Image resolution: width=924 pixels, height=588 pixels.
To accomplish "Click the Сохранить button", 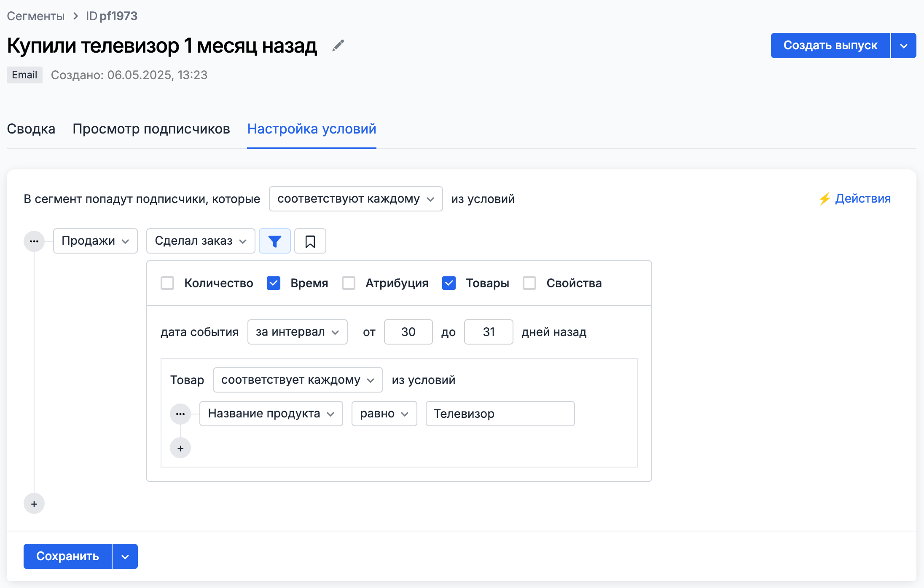I will coord(67,556).
